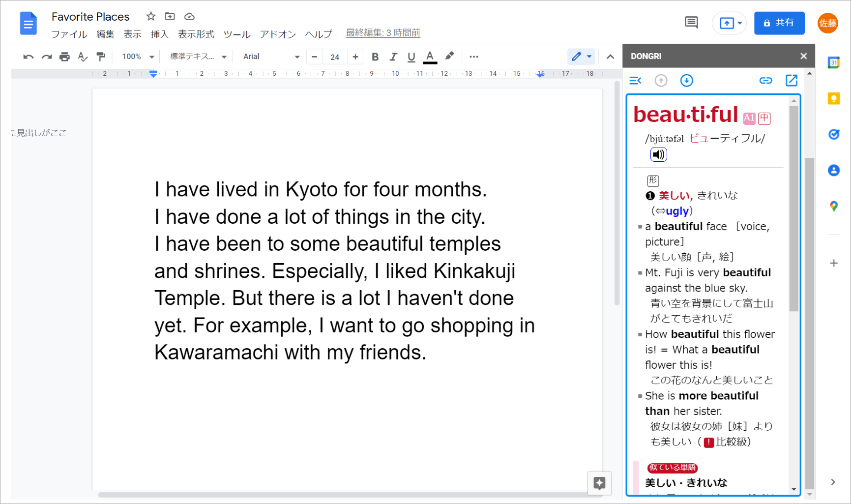The width and height of the screenshot is (851, 504).
Task: Star the Favorite Places document
Action: [151, 16]
